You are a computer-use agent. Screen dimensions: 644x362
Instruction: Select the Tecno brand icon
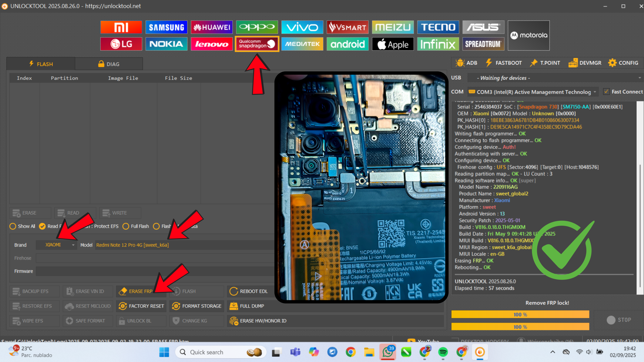click(x=438, y=27)
